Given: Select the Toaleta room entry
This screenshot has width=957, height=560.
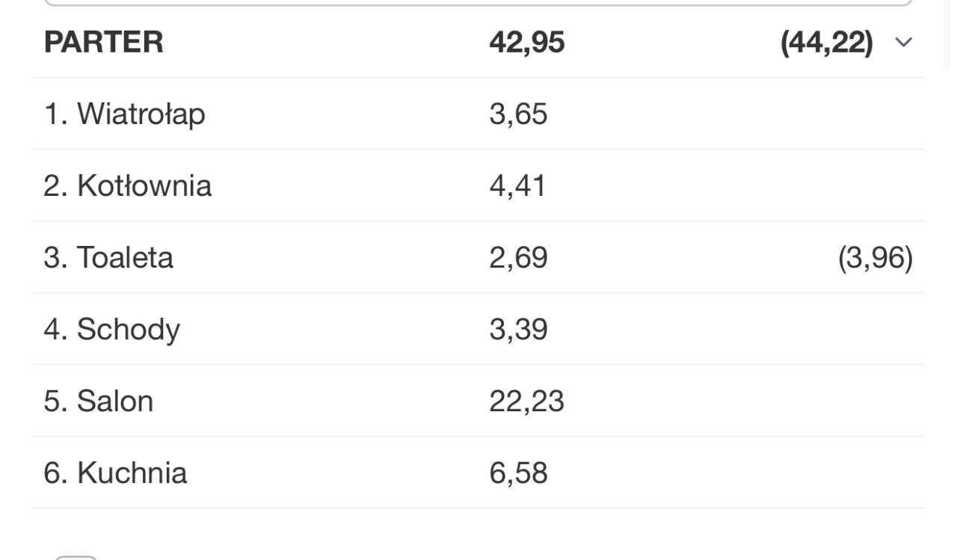Looking at the screenshot, I should click(108, 258).
